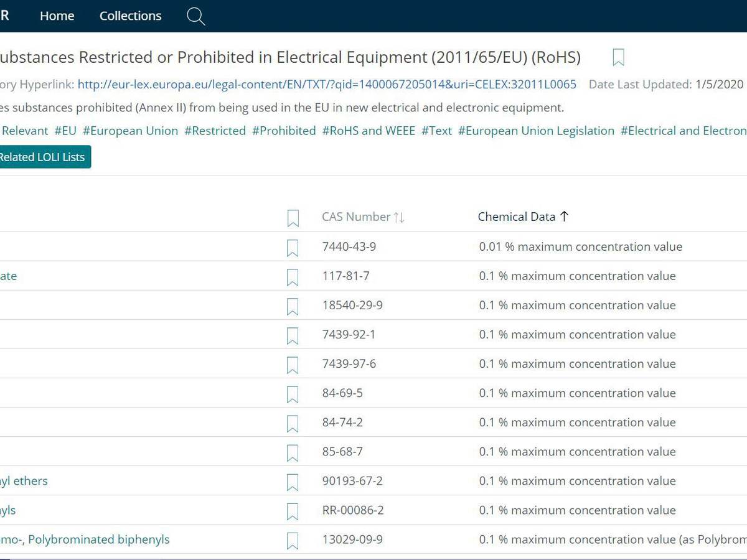747x560 pixels.
Task: Bookmark the row with CAS 90193-67-2
Action: pos(293,482)
